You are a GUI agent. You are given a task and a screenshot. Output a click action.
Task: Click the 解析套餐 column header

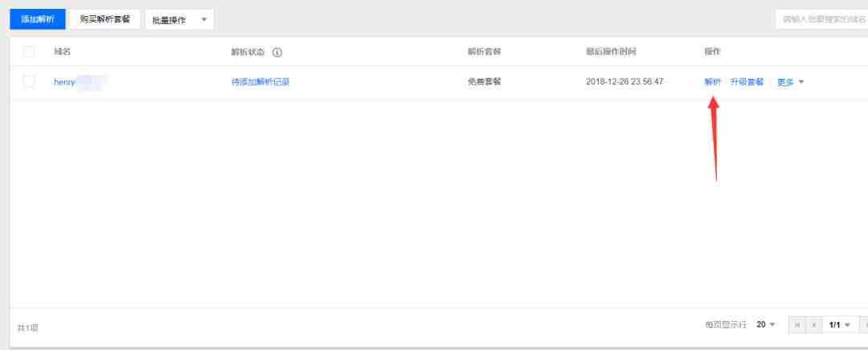(485, 52)
